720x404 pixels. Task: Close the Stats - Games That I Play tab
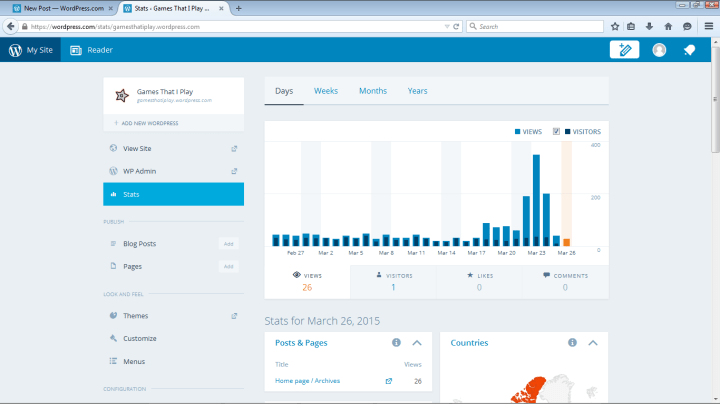221,8
